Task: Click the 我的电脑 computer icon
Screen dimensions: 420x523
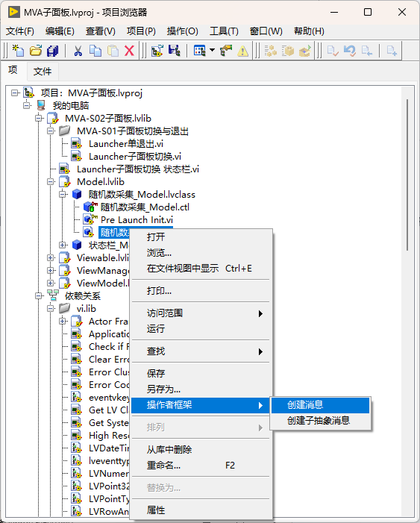Action: coord(41,105)
